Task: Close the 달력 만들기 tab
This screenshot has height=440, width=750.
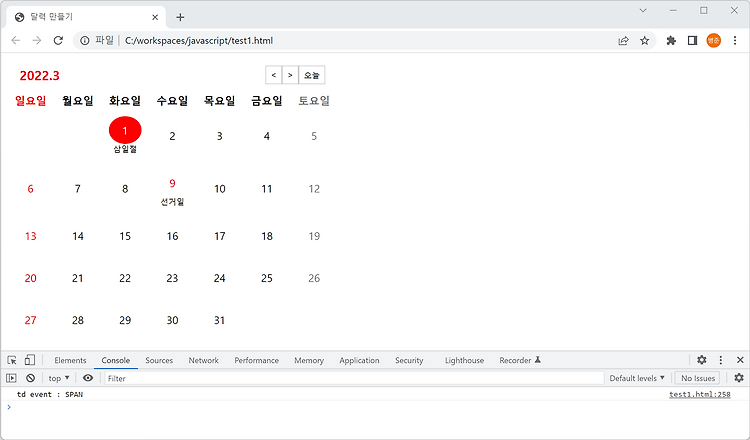Action: [155, 18]
